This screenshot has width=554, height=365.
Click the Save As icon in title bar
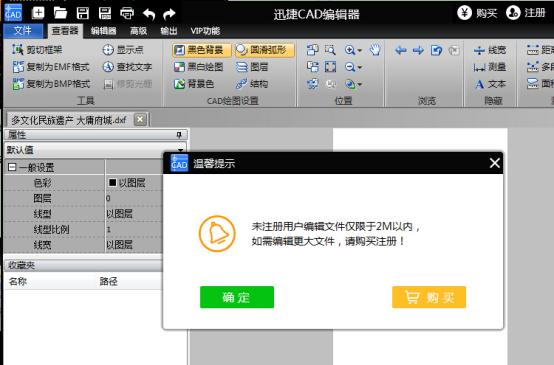tap(105, 13)
